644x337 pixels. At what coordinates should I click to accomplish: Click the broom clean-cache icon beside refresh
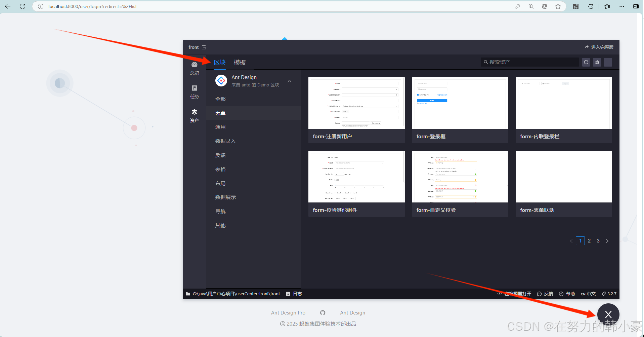[x=597, y=62]
